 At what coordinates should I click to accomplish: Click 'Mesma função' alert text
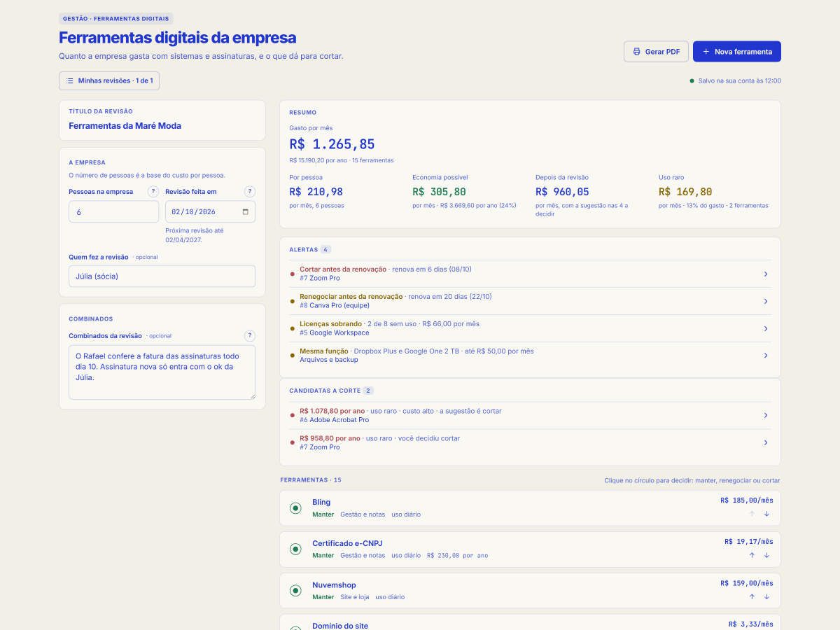[324, 351]
